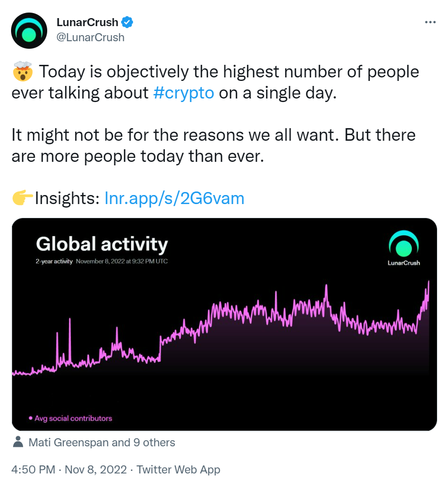Image resolution: width=448 pixels, height=483 pixels.
Task: Click the "Avg social contributors" legend label
Action: [73, 418]
